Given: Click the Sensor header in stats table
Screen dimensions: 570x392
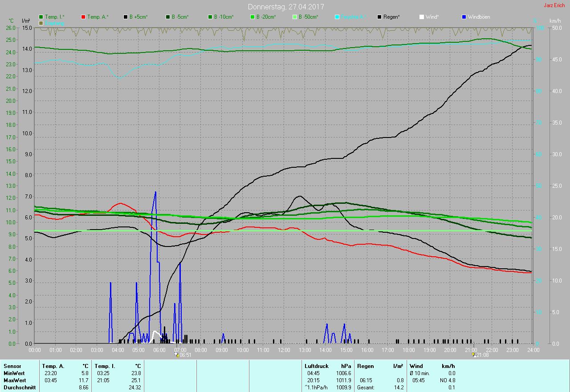Looking at the screenshot, I should pos(12,366).
